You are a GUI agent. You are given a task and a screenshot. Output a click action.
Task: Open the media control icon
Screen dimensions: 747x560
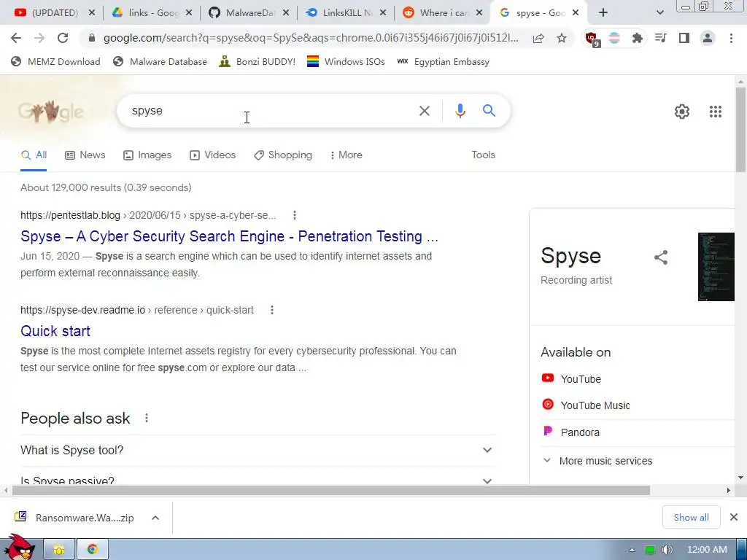tap(660, 38)
